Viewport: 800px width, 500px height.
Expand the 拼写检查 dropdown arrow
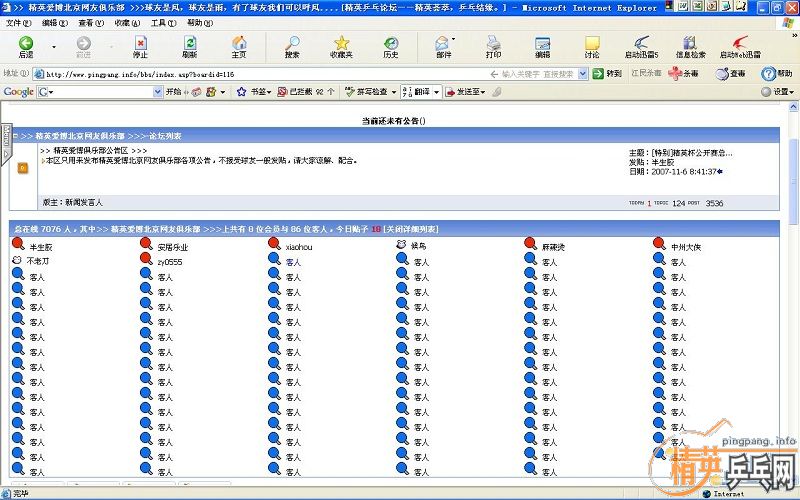click(394, 92)
